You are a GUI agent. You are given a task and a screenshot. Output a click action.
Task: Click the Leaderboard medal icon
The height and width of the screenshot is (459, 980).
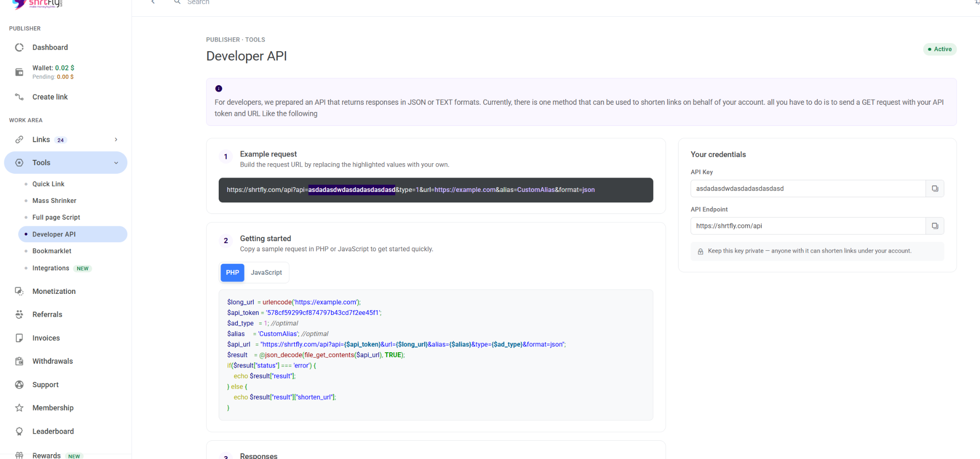tap(19, 431)
